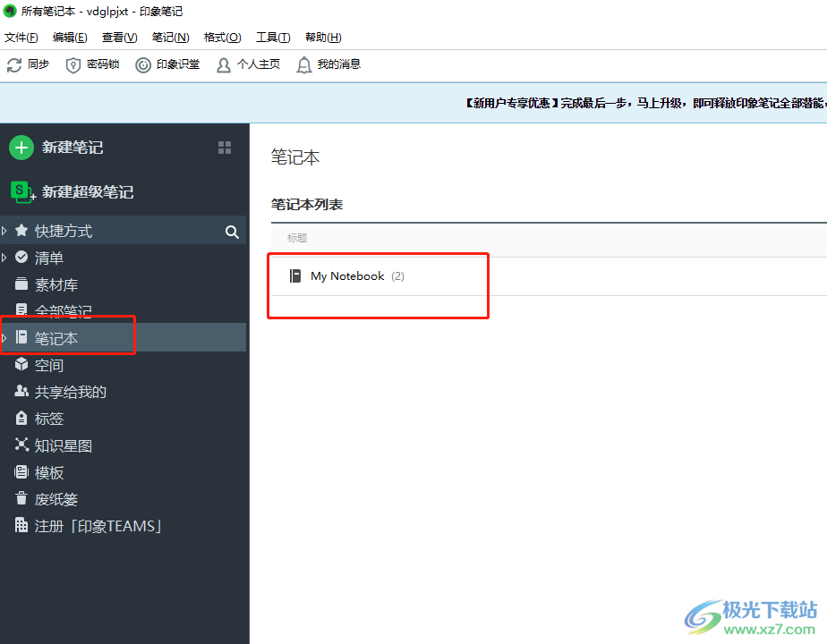Viewport: 827px width, 644px height.
Task: Click the 标题 column header
Action: click(297, 238)
